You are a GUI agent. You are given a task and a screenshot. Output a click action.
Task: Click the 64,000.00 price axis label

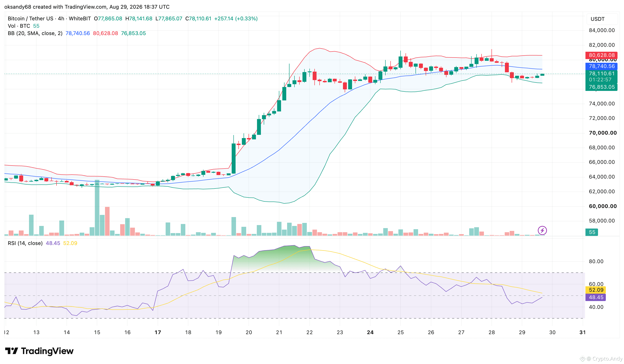(x=602, y=177)
